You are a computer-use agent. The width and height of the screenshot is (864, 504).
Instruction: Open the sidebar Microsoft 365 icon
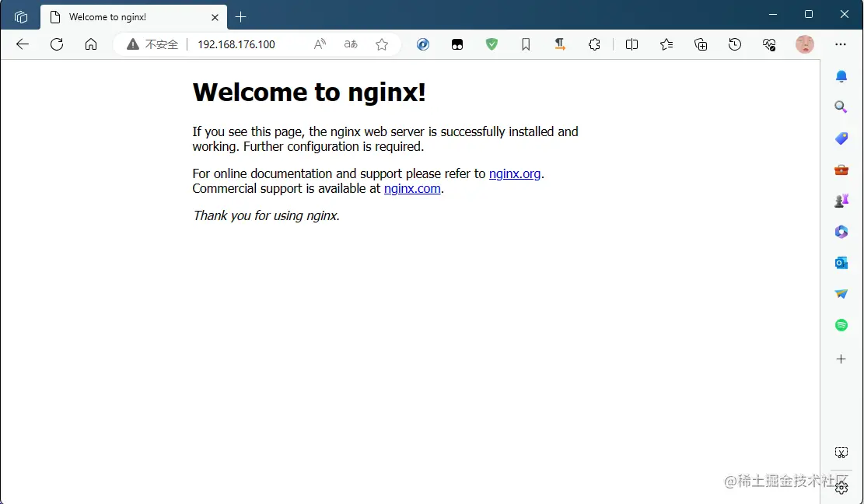click(x=841, y=232)
